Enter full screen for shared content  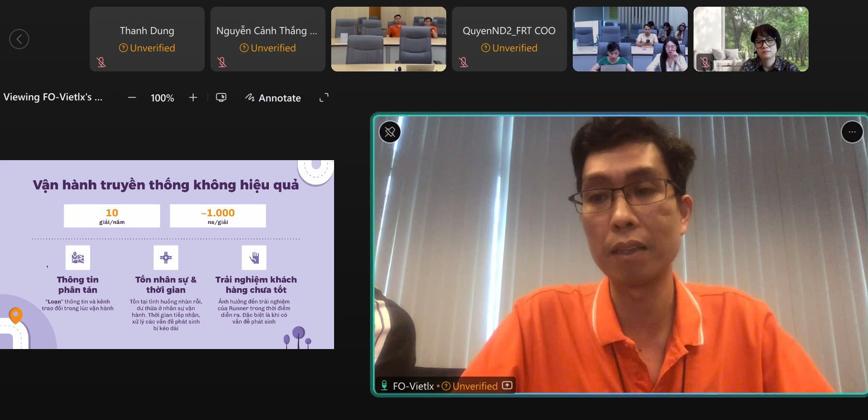click(324, 98)
